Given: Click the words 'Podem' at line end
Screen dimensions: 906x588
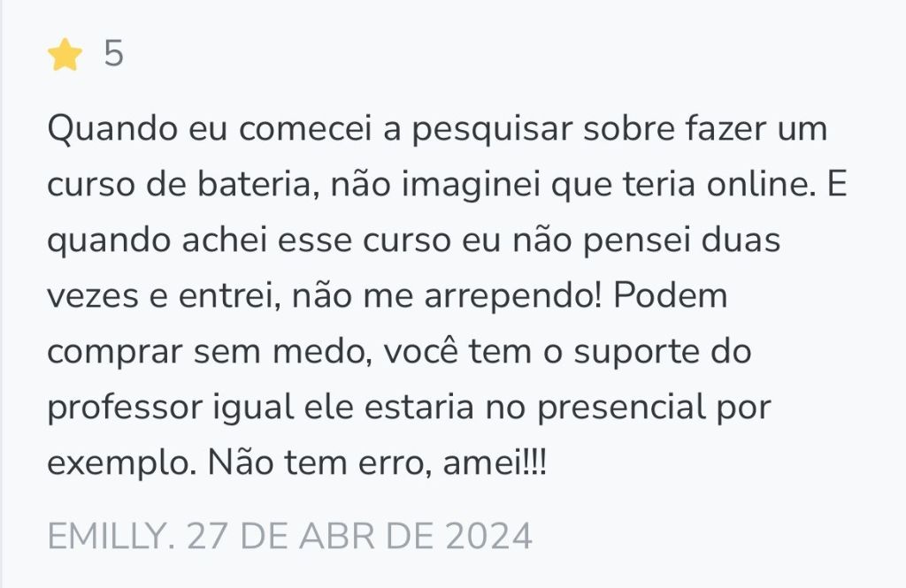Looking at the screenshot, I should pyautogui.click(x=671, y=295).
